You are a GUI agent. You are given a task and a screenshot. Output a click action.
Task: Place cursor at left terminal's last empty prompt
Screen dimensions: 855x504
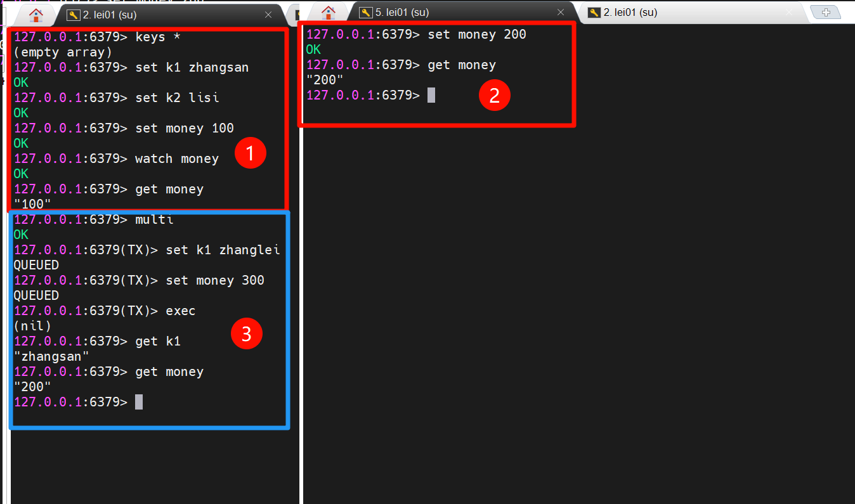pyautogui.click(x=139, y=402)
